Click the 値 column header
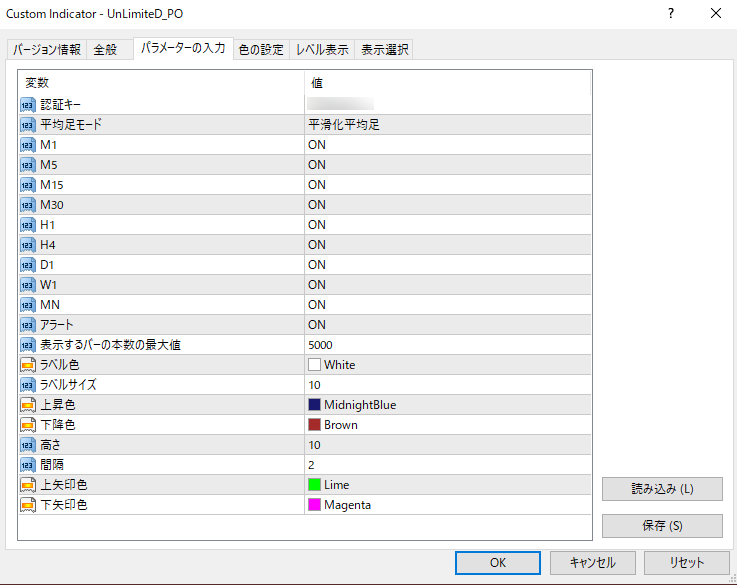Viewport: 737px width, 585px height. (x=447, y=83)
